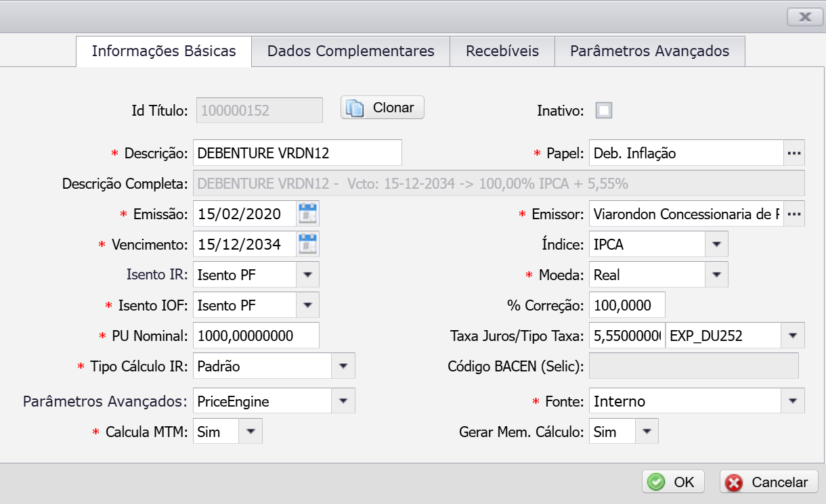Click the Descrição text field

[297, 154]
